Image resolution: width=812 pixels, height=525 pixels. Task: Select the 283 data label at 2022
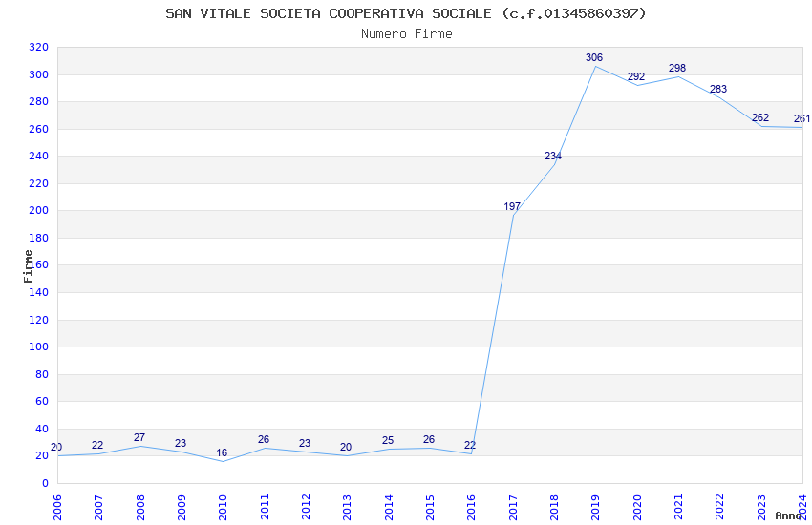(x=718, y=89)
